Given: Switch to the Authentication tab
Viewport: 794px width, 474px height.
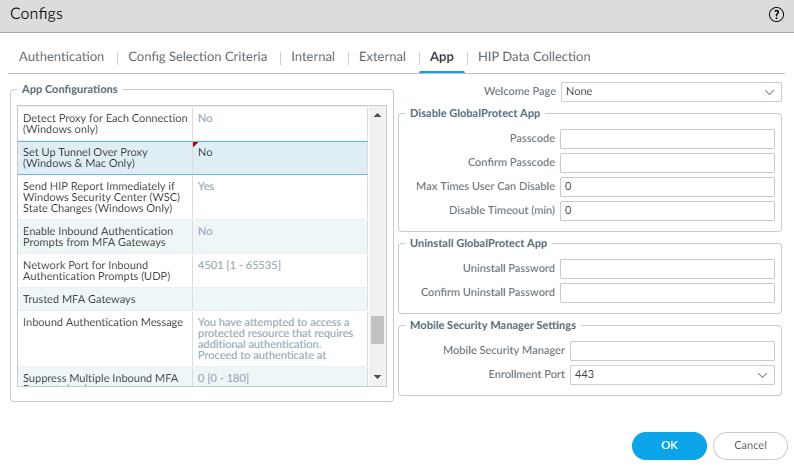Looking at the screenshot, I should coord(61,57).
